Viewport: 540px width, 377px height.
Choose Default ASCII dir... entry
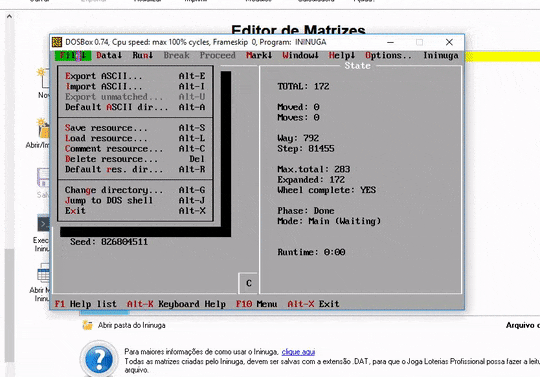[x=135, y=107]
